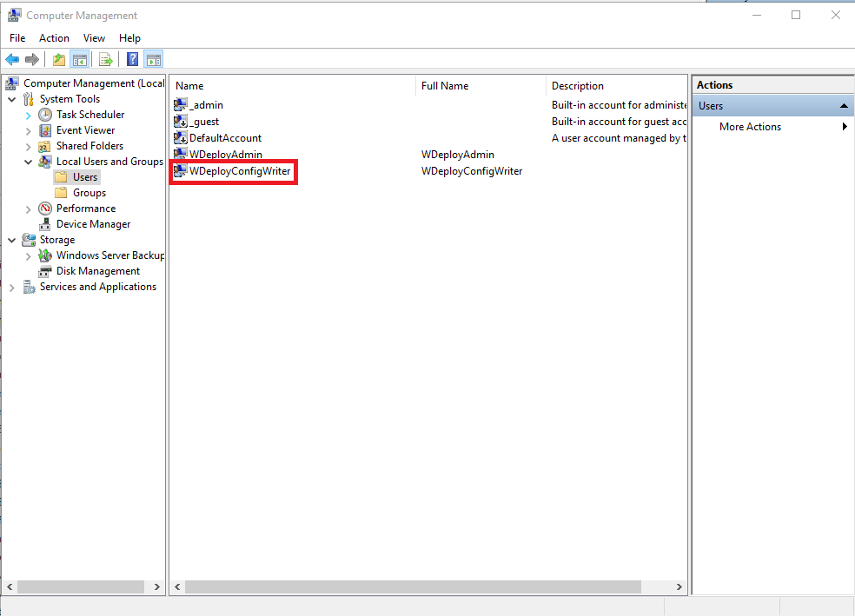The image size is (855, 616).
Task: Click More Actions in the Actions pane
Action: (750, 127)
